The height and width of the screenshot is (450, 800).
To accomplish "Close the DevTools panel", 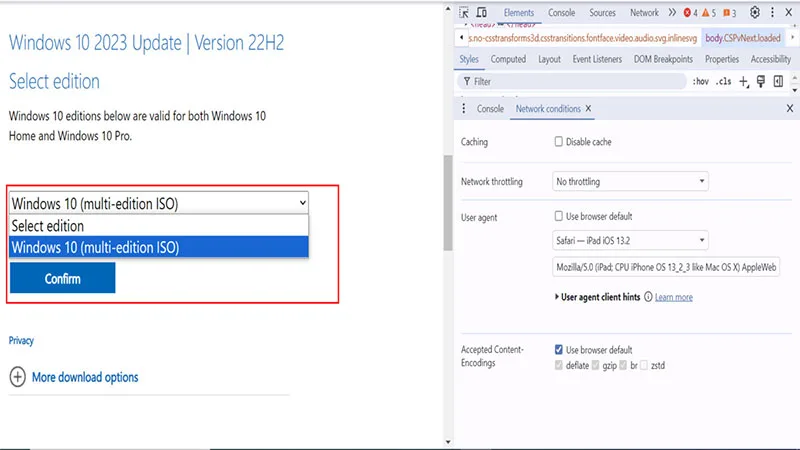I will (789, 12).
